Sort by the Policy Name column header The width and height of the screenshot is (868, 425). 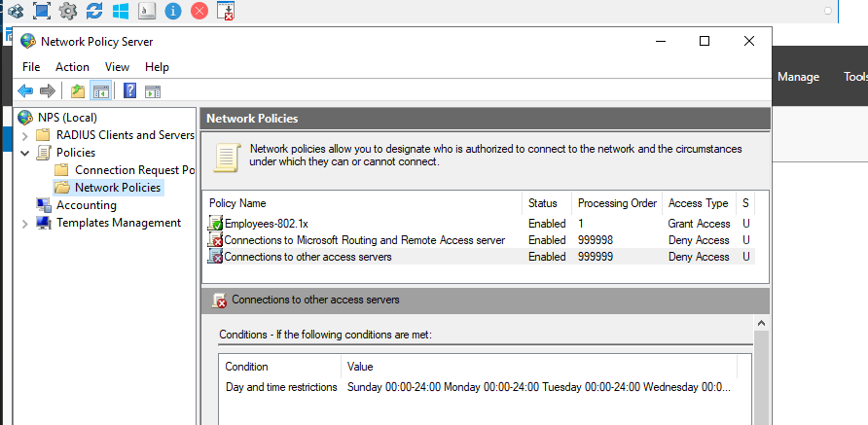pyautogui.click(x=364, y=203)
